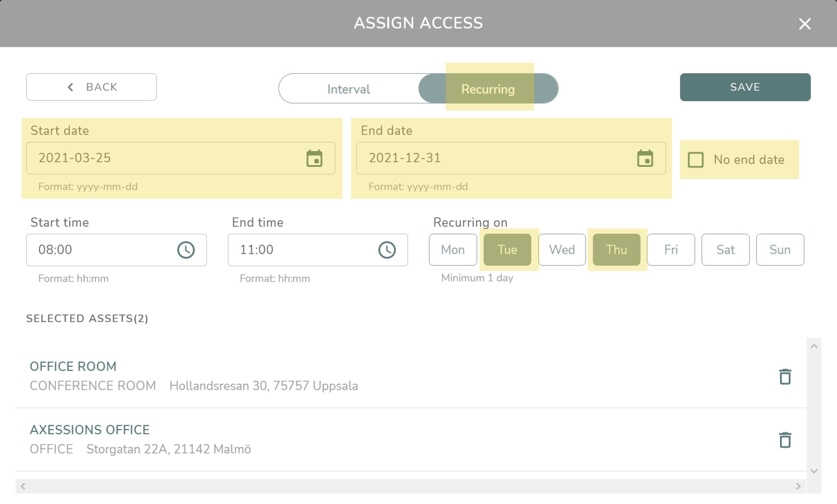Click the left chevron icon in Back button
Image resolution: width=837 pixels, height=504 pixels.
pyautogui.click(x=70, y=87)
